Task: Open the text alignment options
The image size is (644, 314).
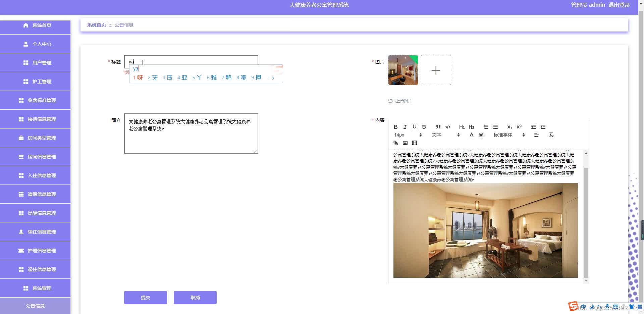Action: (536, 135)
